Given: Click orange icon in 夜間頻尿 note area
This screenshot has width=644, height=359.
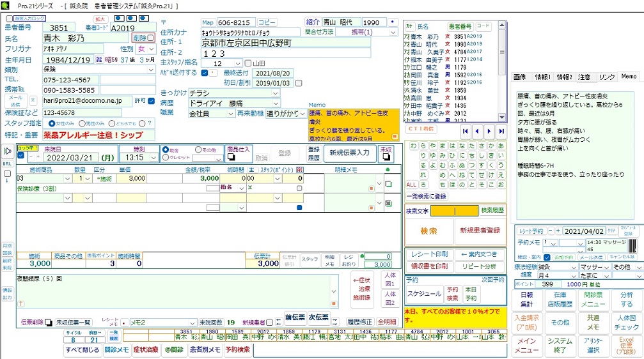Looking at the screenshot, I should [x=334, y=304].
